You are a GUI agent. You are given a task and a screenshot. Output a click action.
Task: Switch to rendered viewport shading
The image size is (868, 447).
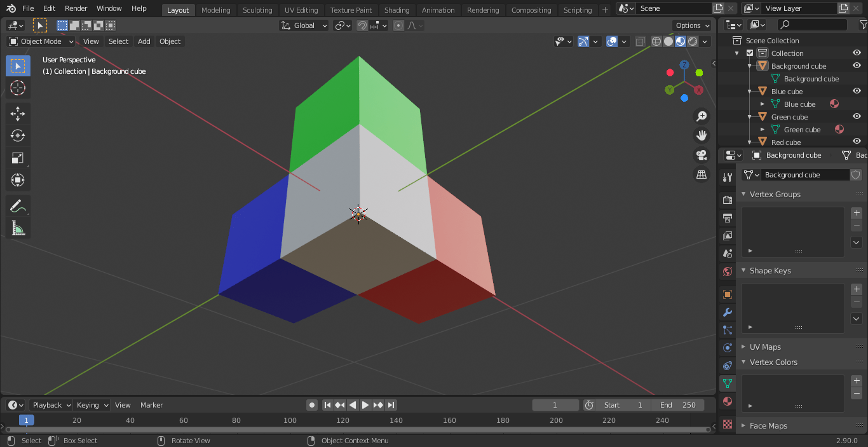(693, 41)
